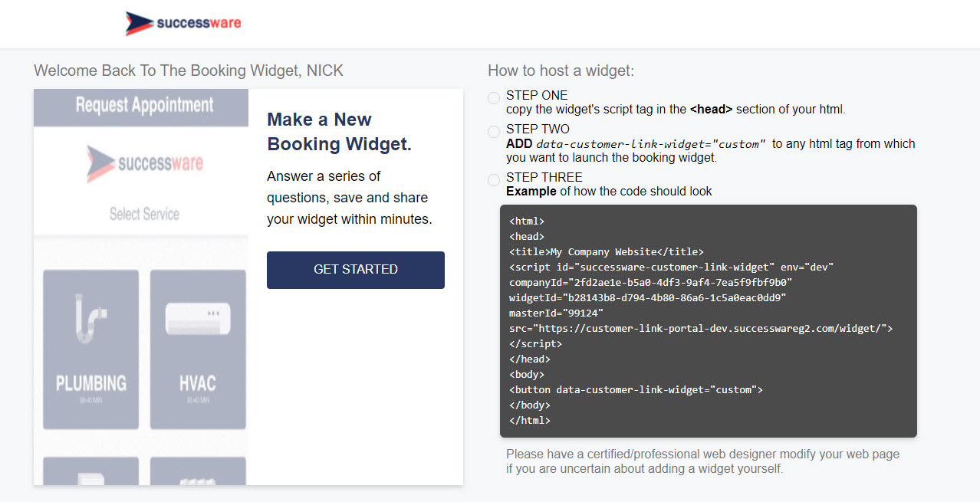Click the Successware logo in header
Screen dimensions: 980x502
[183, 23]
